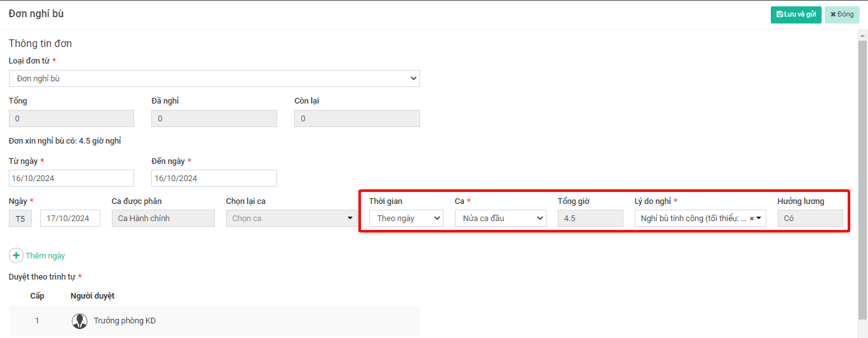Change the Ca dropdown showing Nửa ca đầu
This screenshot has width=868, height=338.
[x=500, y=219]
